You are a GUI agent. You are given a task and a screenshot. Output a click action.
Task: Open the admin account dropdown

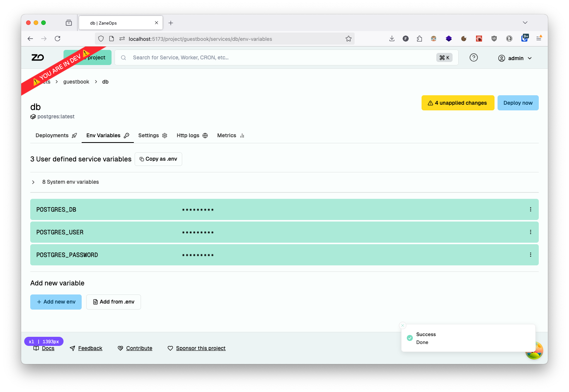[515, 58]
